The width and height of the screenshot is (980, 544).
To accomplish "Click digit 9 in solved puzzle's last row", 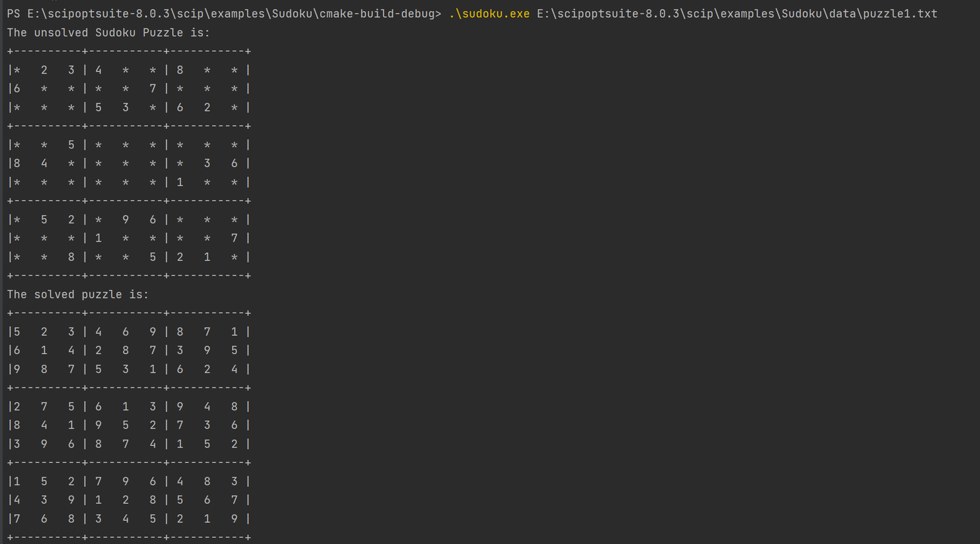I will click(234, 519).
